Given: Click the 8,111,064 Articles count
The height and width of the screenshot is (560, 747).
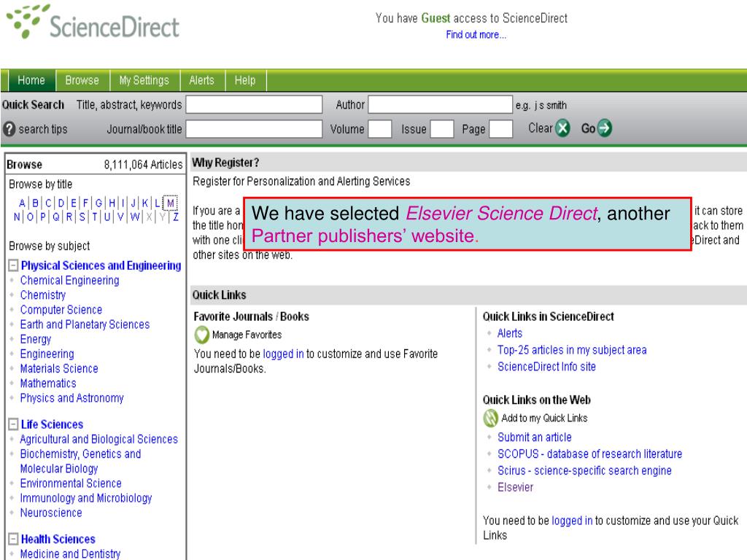Looking at the screenshot, I should coord(143,165).
